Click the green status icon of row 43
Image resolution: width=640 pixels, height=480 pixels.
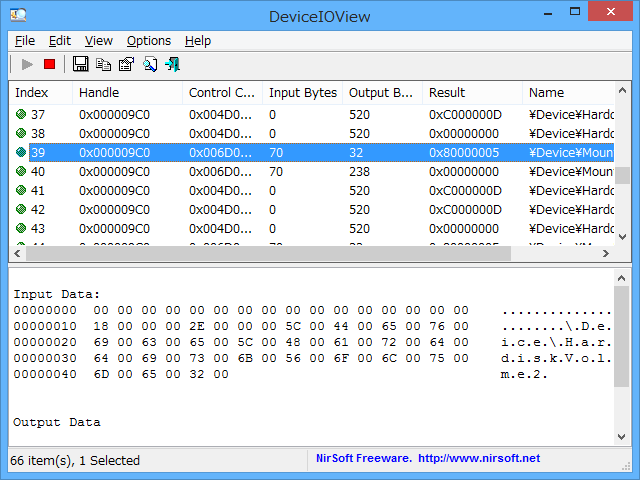click(x=21, y=228)
